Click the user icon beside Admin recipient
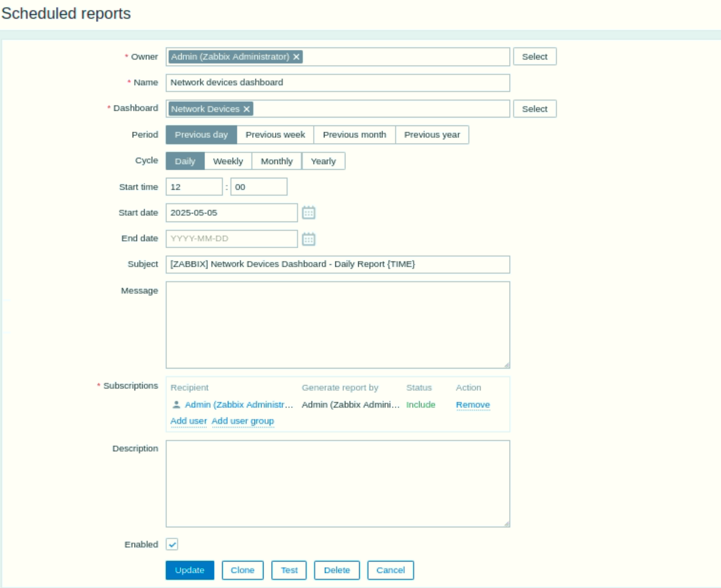The width and height of the screenshot is (721, 588). click(176, 405)
